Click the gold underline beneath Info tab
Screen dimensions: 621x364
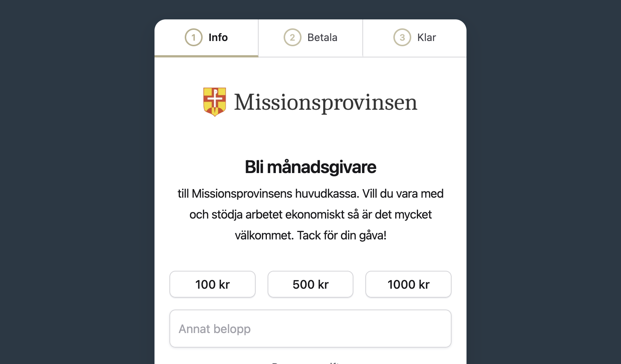point(206,56)
